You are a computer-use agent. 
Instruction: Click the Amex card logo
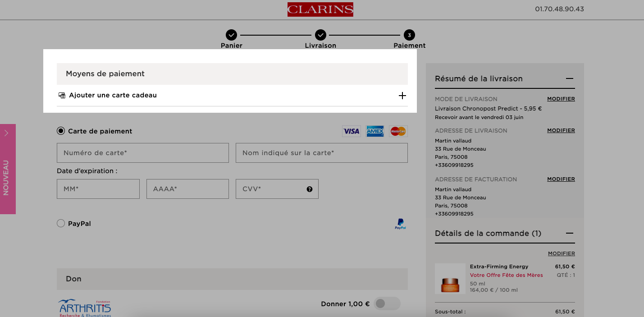(375, 131)
